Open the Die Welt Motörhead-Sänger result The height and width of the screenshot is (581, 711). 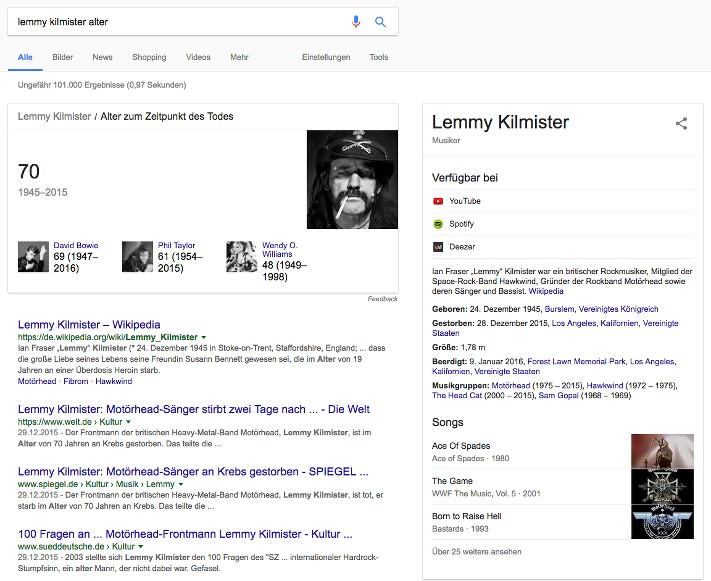point(194,410)
